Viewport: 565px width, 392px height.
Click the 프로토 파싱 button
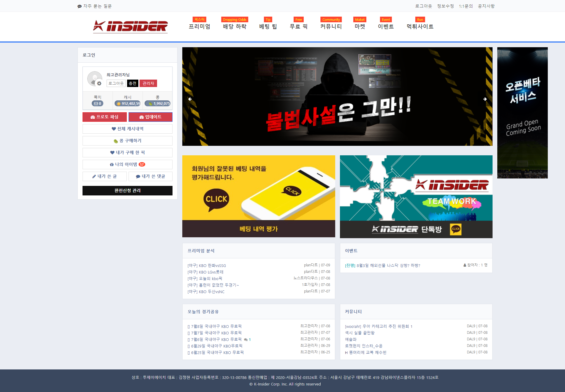pyautogui.click(x=105, y=117)
